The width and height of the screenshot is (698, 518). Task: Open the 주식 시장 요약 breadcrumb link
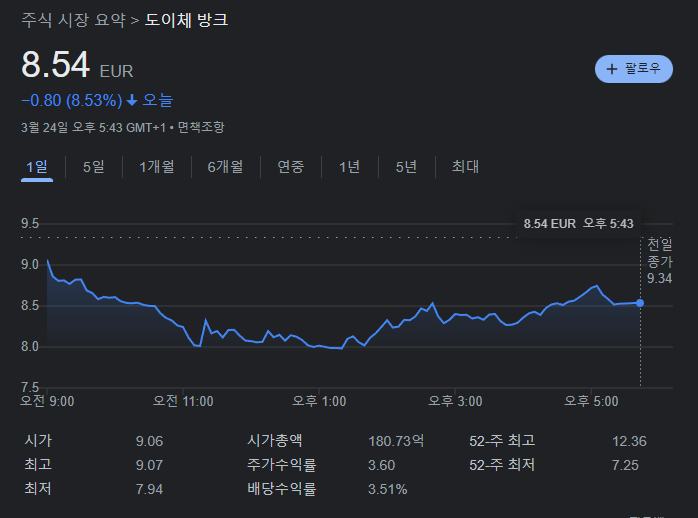73,20
